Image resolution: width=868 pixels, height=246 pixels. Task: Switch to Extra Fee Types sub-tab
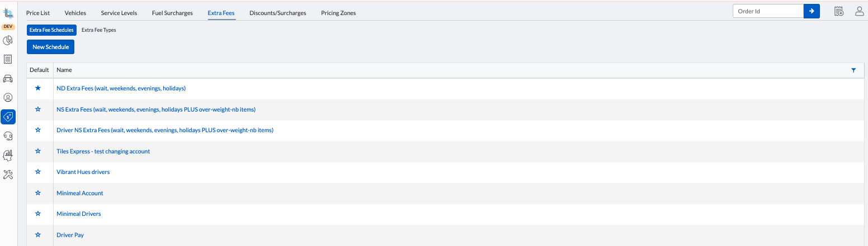click(x=99, y=30)
